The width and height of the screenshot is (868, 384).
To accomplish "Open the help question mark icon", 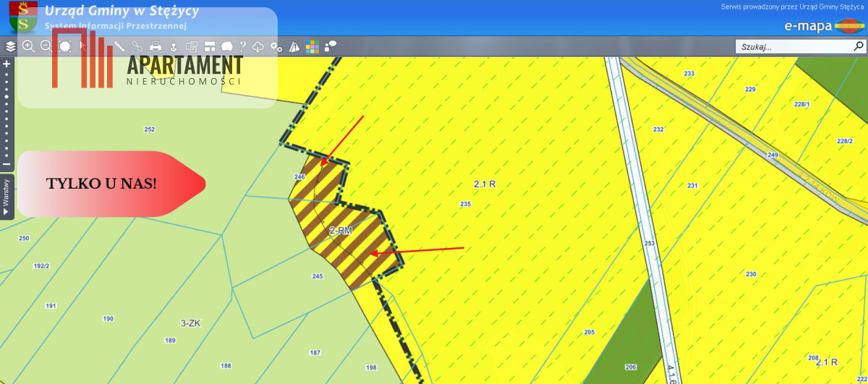I will point(243,46).
